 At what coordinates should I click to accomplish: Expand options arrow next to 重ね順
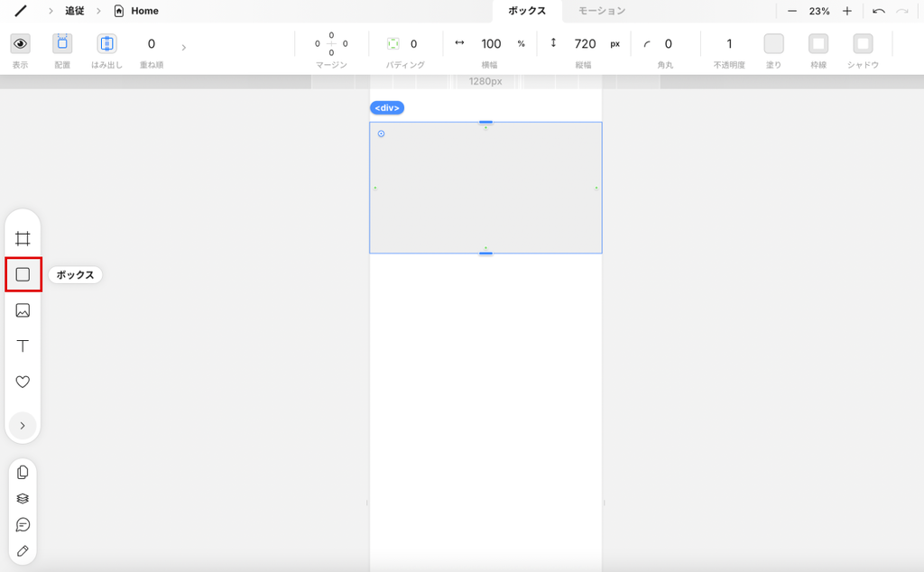click(x=184, y=46)
